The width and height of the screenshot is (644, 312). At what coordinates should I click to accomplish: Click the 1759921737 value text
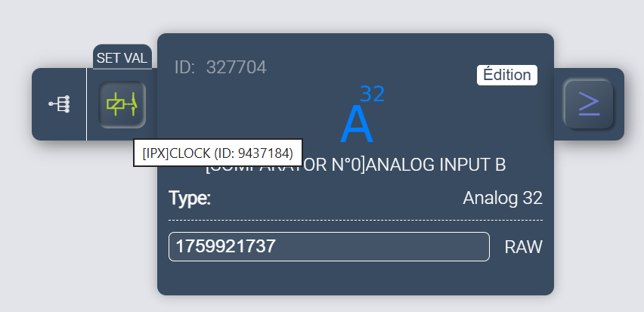[x=226, y=246]
